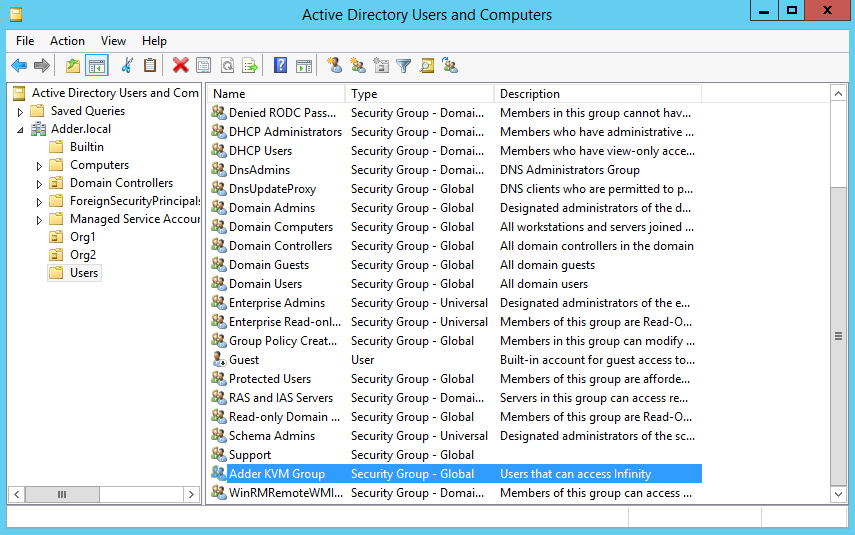Click the Export List icon
The height and width of the screenshot is (535, 855).
(x=250, y=66)
